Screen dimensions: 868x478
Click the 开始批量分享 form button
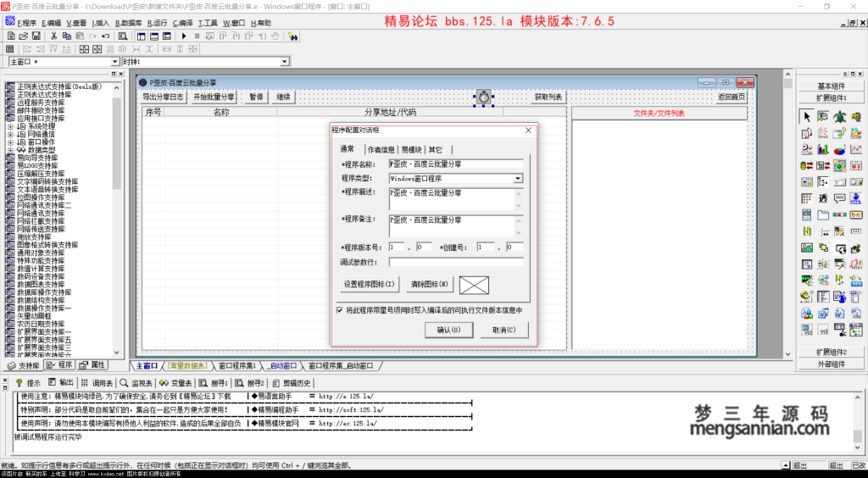(x=214, y=97)
